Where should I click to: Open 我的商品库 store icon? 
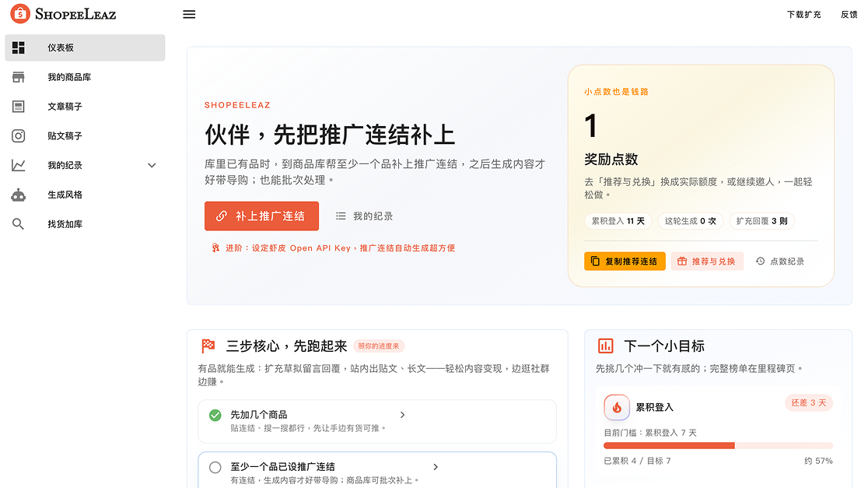point(19,77)
